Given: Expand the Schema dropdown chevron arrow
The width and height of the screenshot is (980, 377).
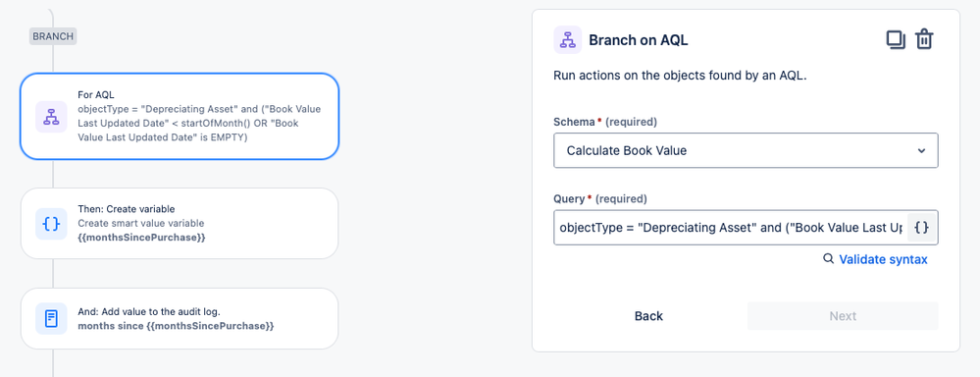Looking at the screenshot, I should (921, 150).
